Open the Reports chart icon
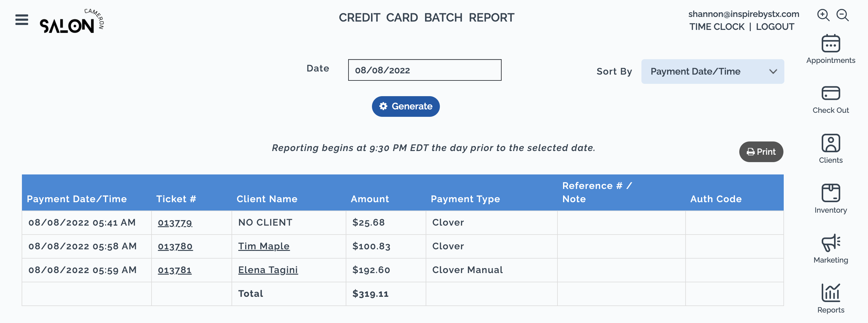The image size is (868, 323). click(830, 293)
